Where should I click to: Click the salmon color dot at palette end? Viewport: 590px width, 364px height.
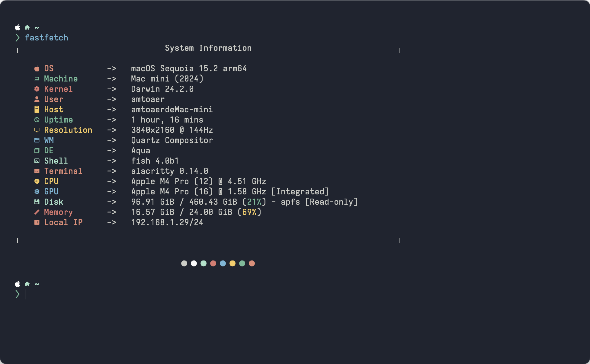click(252, 263)
